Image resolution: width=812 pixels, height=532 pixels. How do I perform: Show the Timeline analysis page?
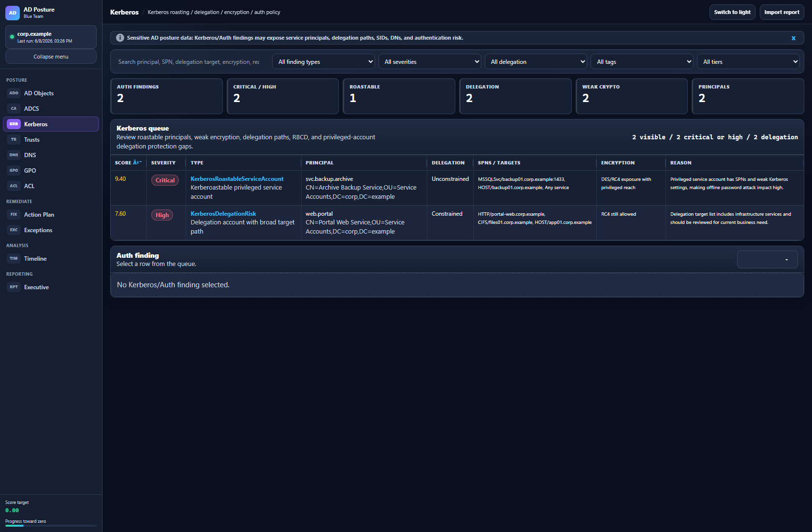(x=51, y=259)
